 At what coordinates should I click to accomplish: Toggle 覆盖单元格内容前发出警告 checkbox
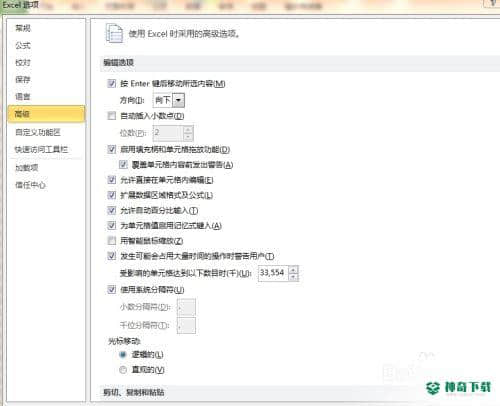coord(123,164)
